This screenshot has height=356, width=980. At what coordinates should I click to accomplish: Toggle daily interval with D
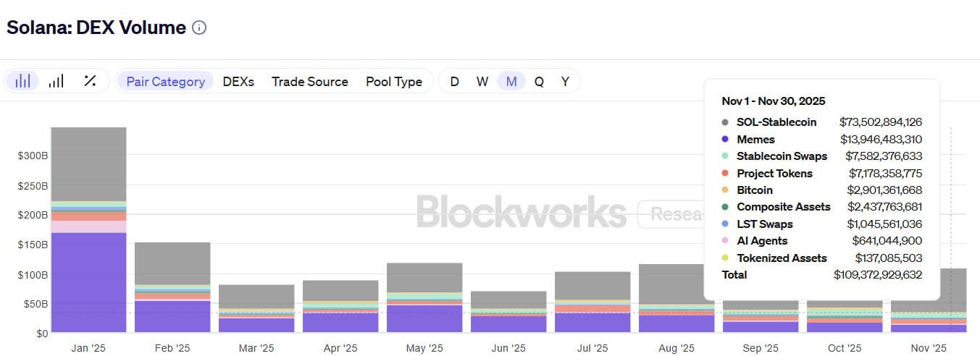[454, 82]
